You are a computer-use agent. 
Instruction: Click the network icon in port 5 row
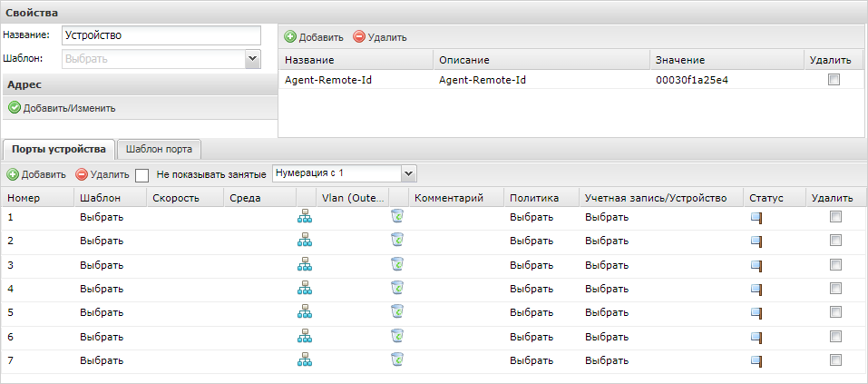[304, 312]
